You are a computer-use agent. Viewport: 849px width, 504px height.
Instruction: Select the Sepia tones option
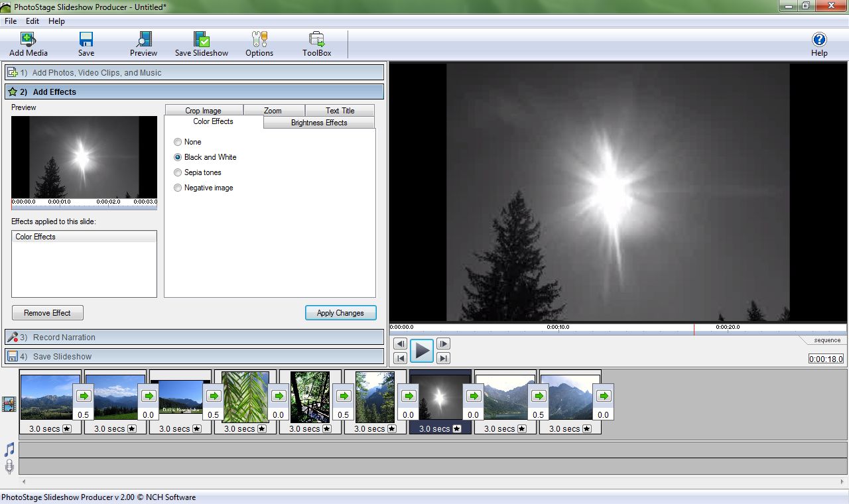point(178,172)
